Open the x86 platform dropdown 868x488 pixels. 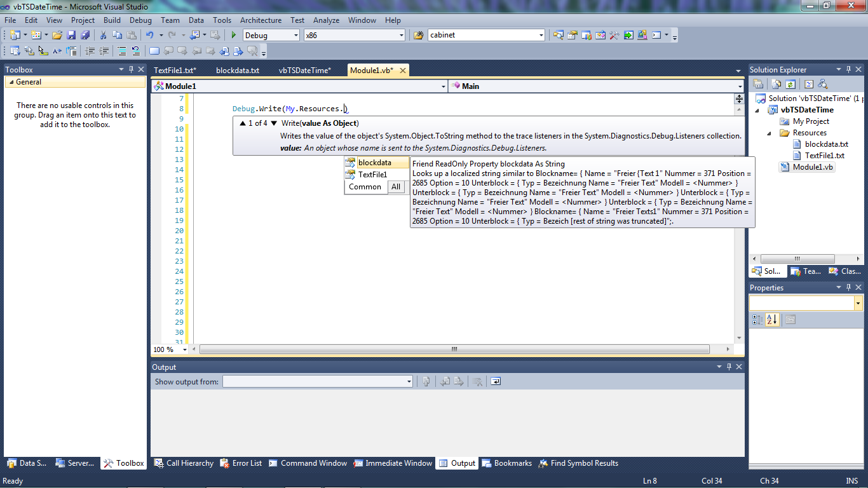(354, 36)
